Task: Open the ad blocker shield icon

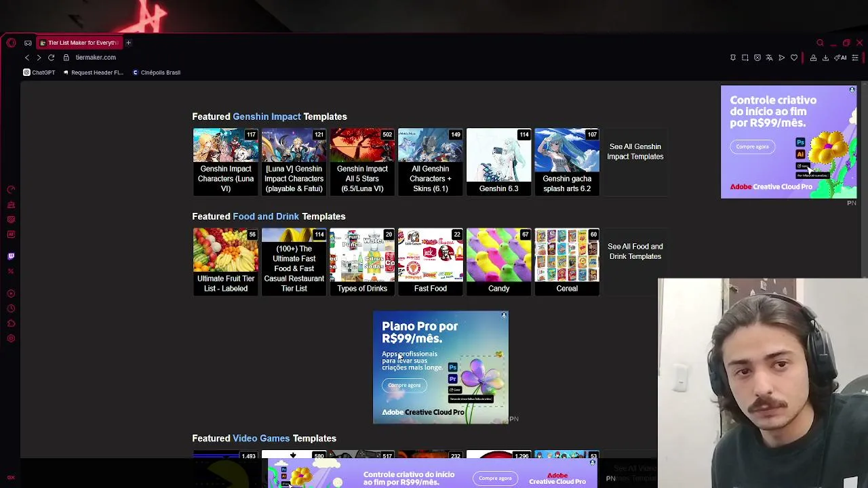Action: point(757,58)
